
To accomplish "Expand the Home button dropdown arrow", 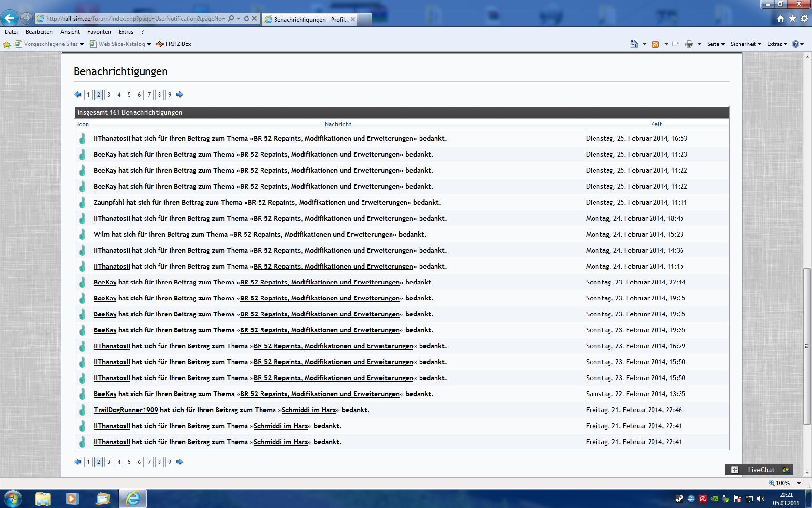I will [x=644, y=44].
